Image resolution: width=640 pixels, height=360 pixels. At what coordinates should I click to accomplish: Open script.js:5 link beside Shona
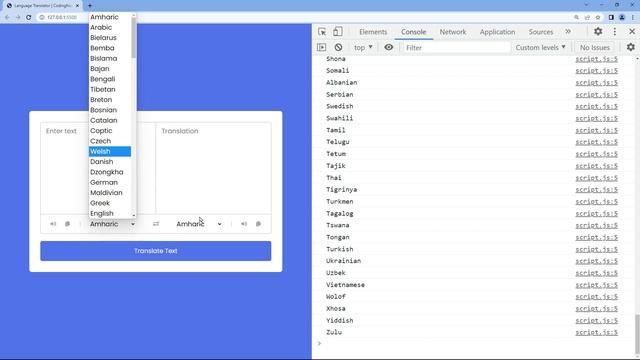[x=596, y=59]
